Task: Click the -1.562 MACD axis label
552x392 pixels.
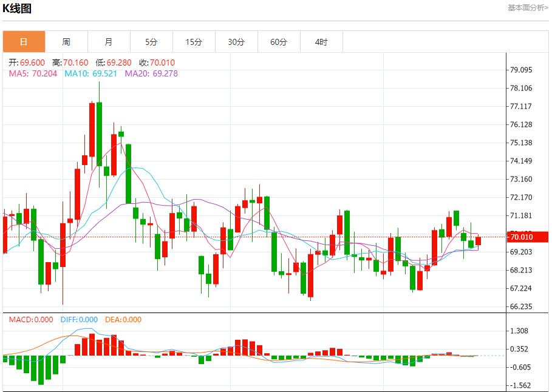Action: [522, 385]
